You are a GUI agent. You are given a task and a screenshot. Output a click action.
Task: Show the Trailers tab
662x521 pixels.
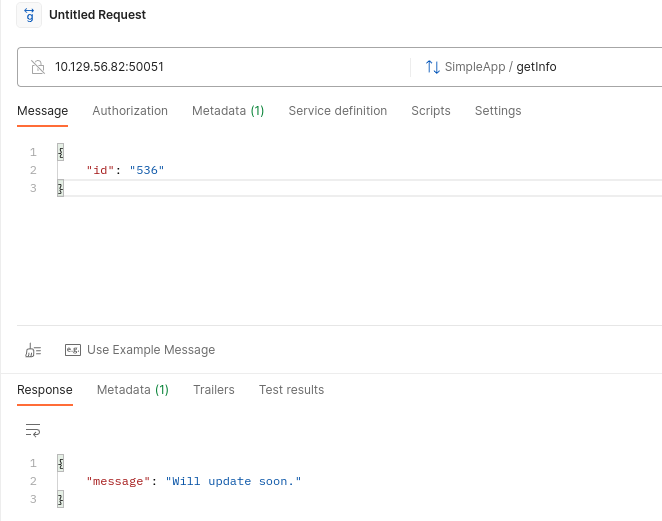[x=213, y=390]
